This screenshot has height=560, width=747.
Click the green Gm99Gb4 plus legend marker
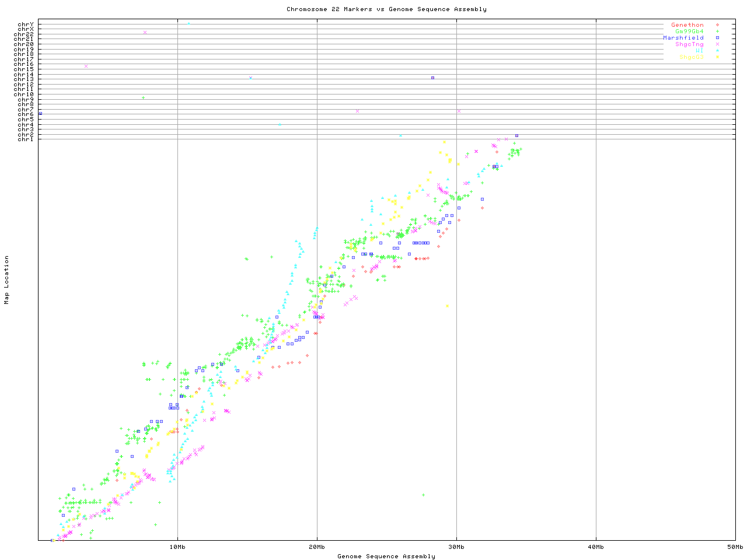[717, 32]
